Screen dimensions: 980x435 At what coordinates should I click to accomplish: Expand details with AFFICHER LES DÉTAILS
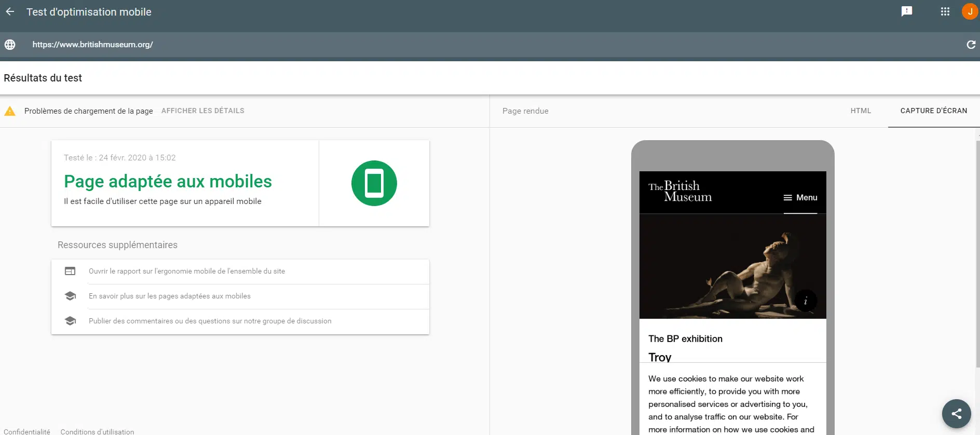pos(202,111)
